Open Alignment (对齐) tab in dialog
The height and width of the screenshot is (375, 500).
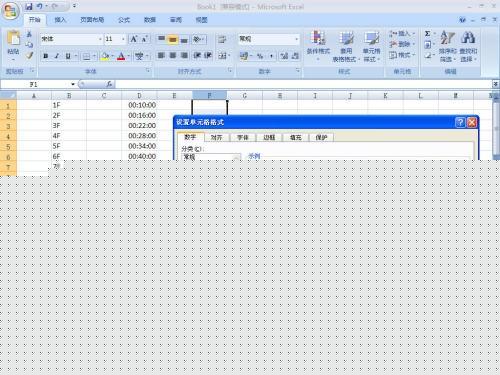[216, 137]
